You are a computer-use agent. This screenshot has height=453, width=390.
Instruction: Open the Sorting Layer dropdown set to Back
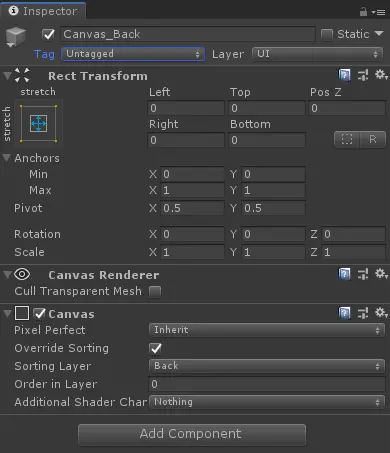(x=266, y=366)
